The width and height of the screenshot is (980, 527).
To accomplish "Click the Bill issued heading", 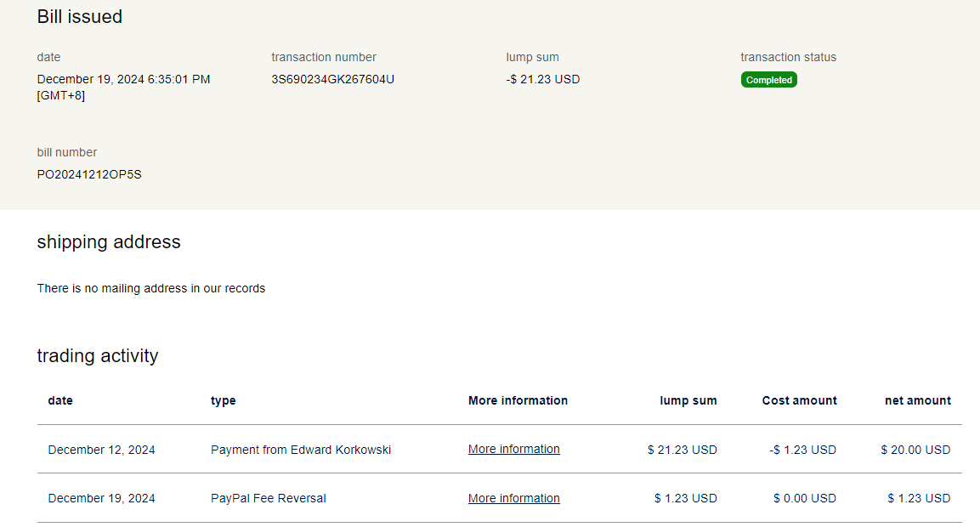I will pyautogui.click(x=80, y=17).
